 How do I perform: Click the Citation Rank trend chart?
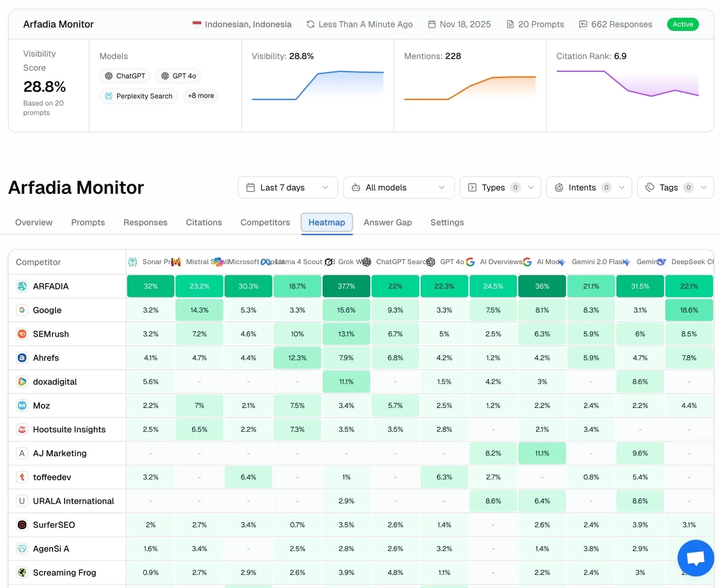[627, 83]
